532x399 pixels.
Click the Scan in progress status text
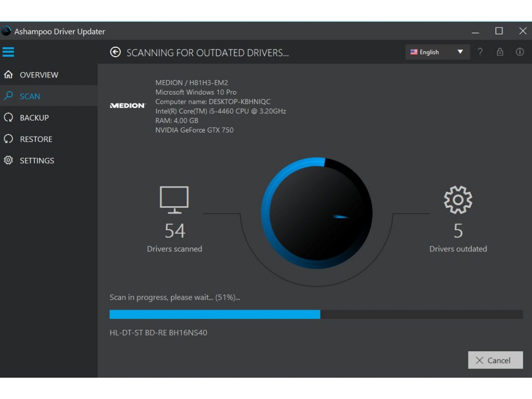[175, 298]
